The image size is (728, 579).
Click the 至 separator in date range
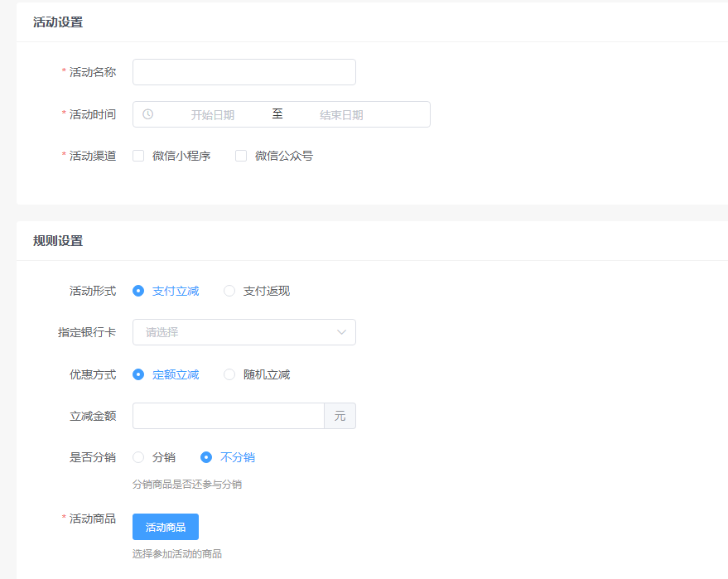pyautogui.click(x=277, y=113)
